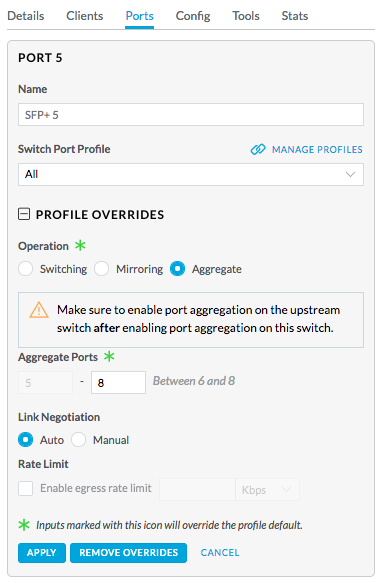This screenshot has height=583, width=382.
Task: Click the green asterisk beside Aggregate Ports
Action: coord(109,357)
